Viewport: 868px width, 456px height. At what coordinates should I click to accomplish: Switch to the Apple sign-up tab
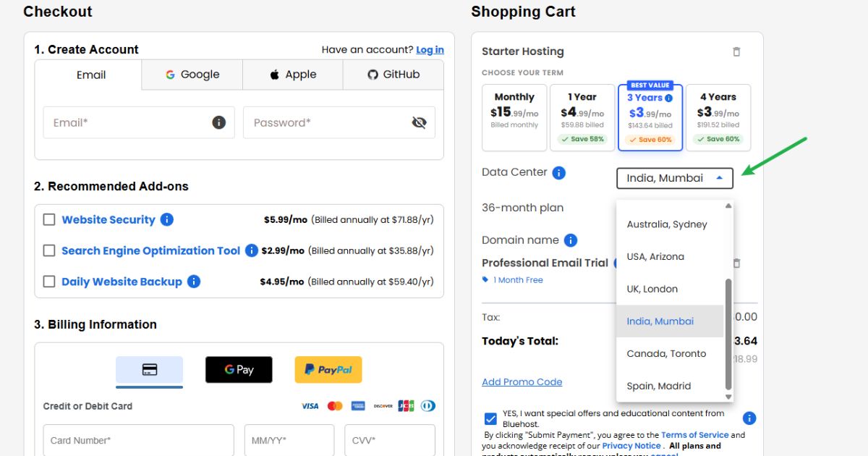coord(293,75)
